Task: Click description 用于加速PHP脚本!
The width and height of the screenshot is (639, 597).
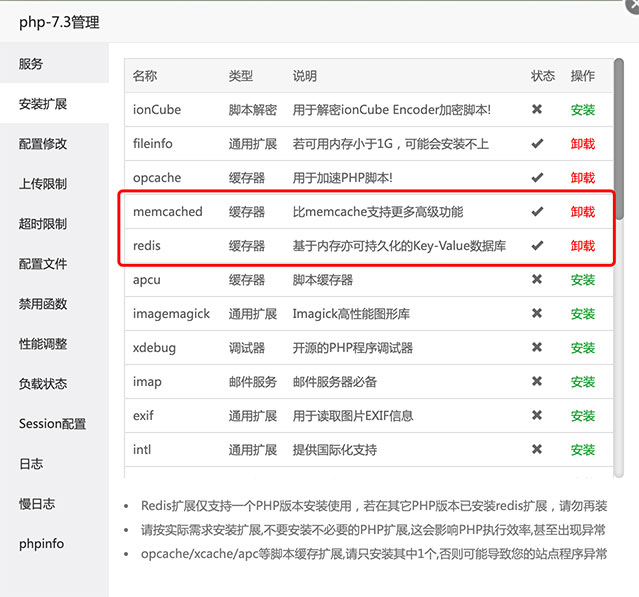Action: (342, 178)
